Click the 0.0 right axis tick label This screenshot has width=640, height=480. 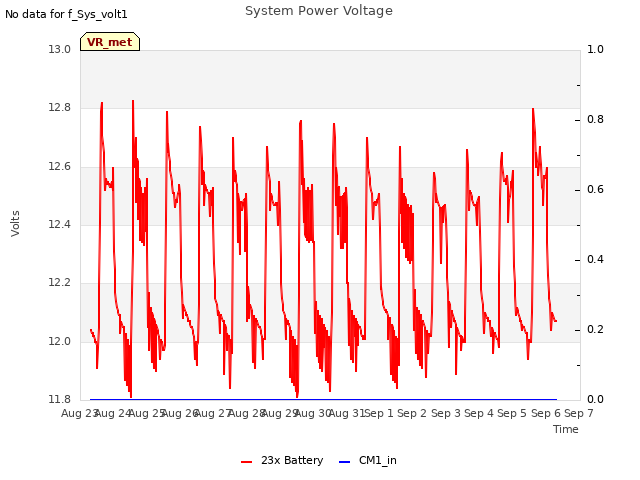tap(595, 399)
